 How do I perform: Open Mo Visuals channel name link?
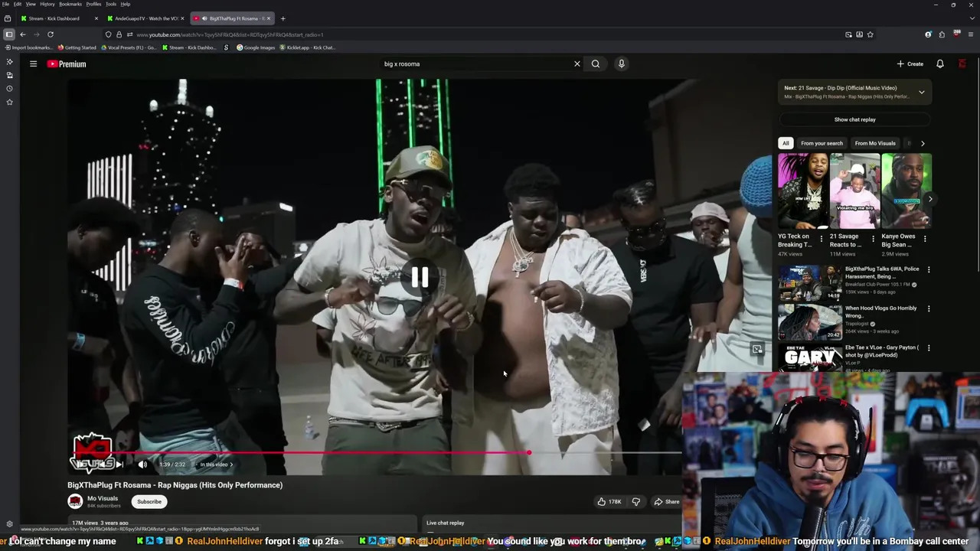[x=103, y=498]
